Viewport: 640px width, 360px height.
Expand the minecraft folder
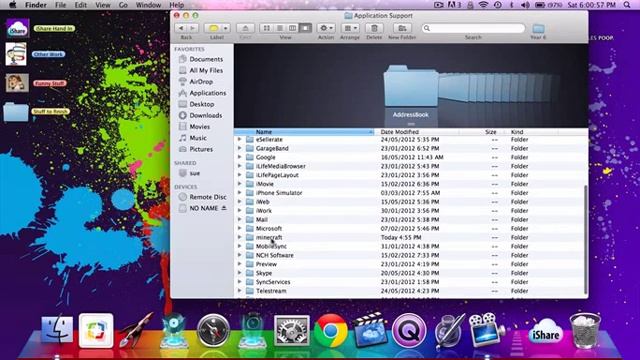tap(240, 238)
